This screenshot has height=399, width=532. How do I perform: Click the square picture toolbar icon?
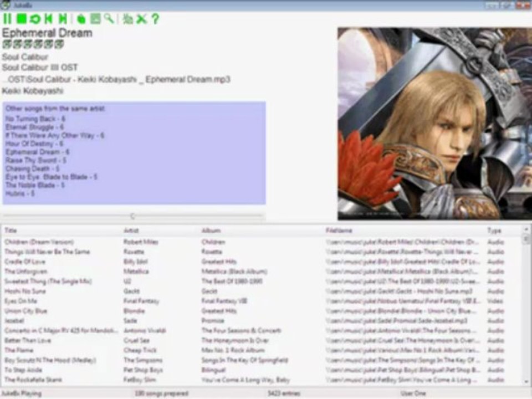[95, 19]
